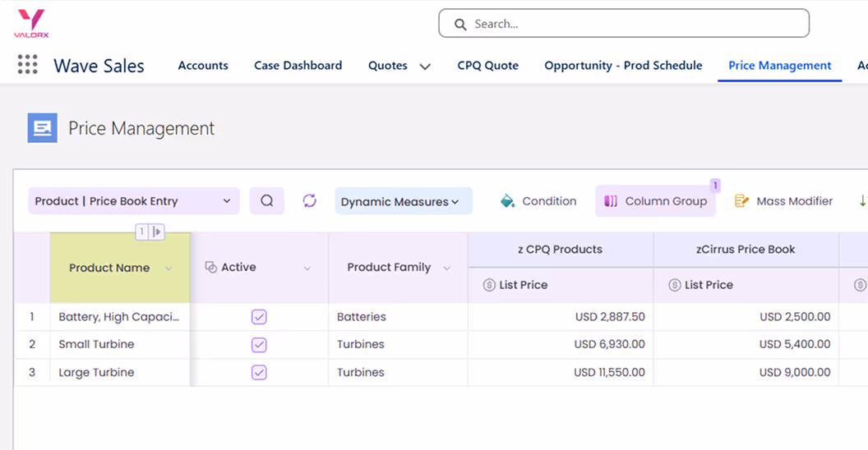Viewport: 868px width, 450px height.
Task: Open the Product Name column chevron menu
Action: tap(169, 269)
